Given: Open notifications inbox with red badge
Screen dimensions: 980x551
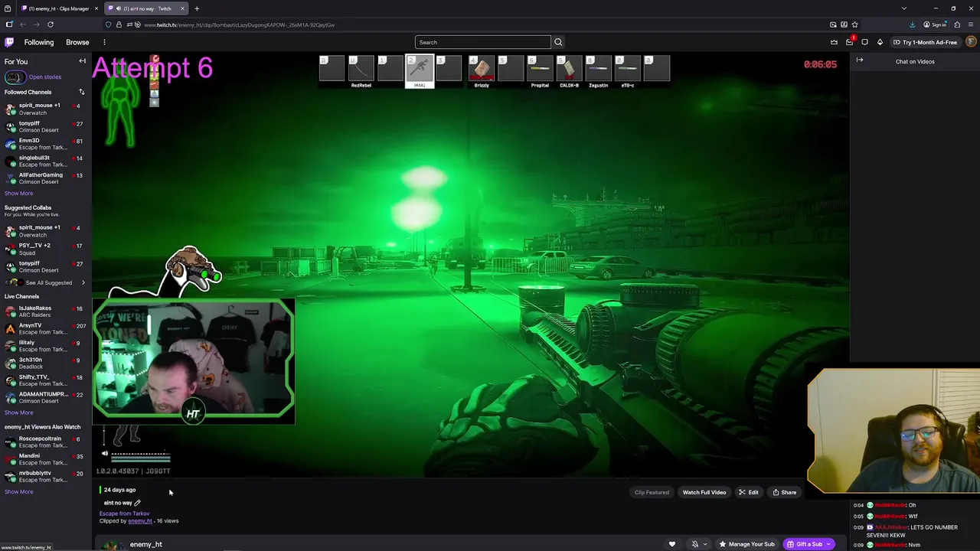Looking at the screenshot, I should [x=849, y=42].
